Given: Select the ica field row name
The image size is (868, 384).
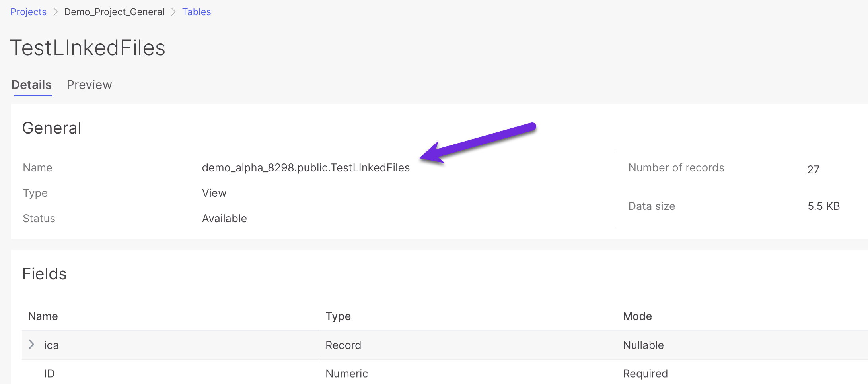Looking at the screenshot, I should (51, 345).
